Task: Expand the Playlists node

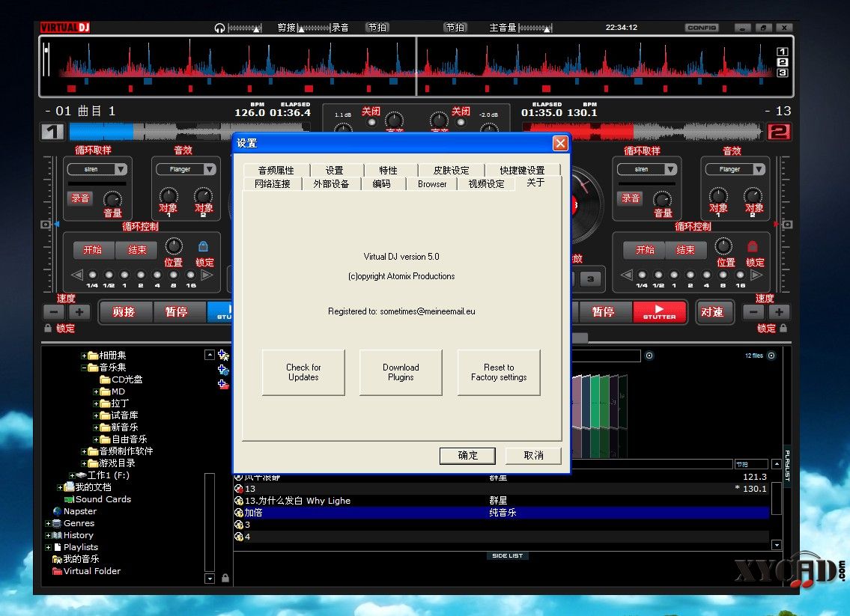Action: [48, 547]
